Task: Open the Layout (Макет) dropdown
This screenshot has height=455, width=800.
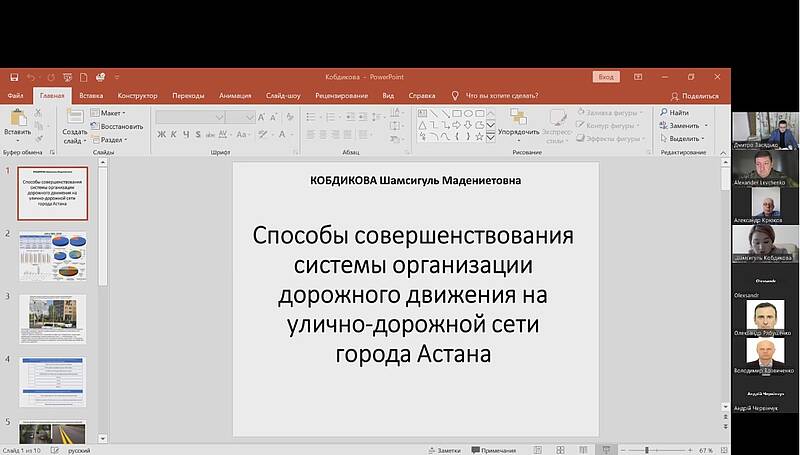Action: [x=112, y=113]
